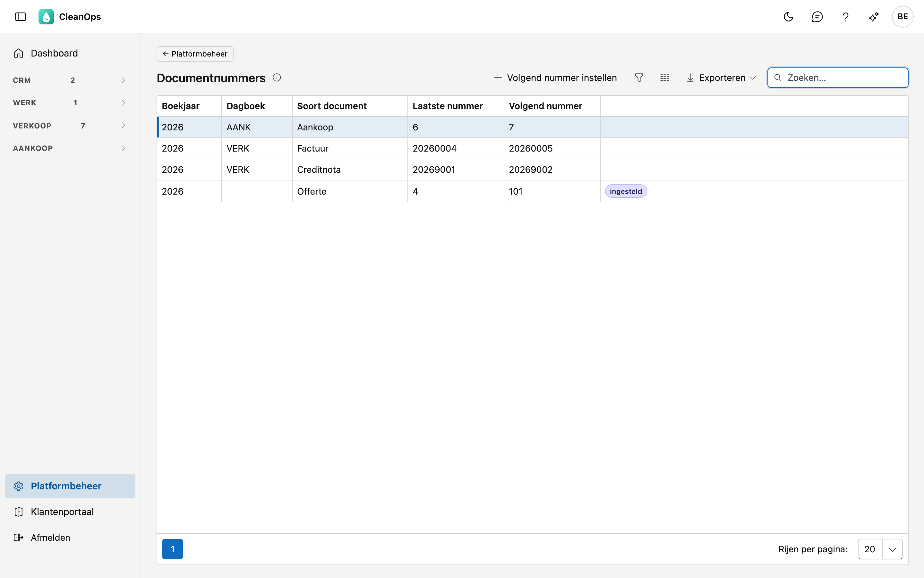Open column layout settings icon
The height and width of the screenshot is (578, 924).
point(665,78)
